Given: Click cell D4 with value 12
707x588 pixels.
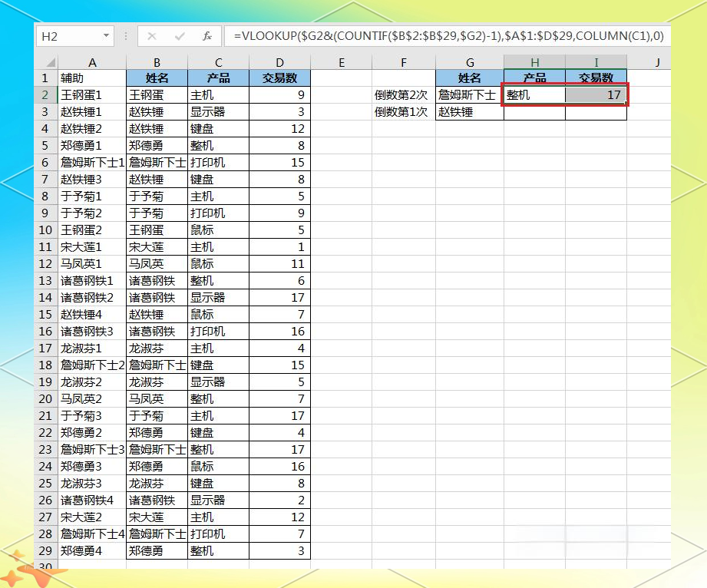Looking at the screenshot, I should coord(279,128).
